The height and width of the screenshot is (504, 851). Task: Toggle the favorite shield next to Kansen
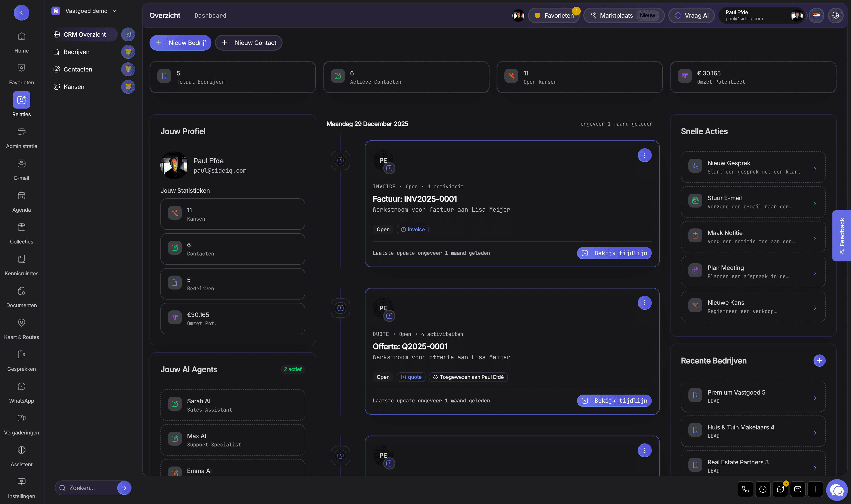pyautogui.click(x=128, y=87)
